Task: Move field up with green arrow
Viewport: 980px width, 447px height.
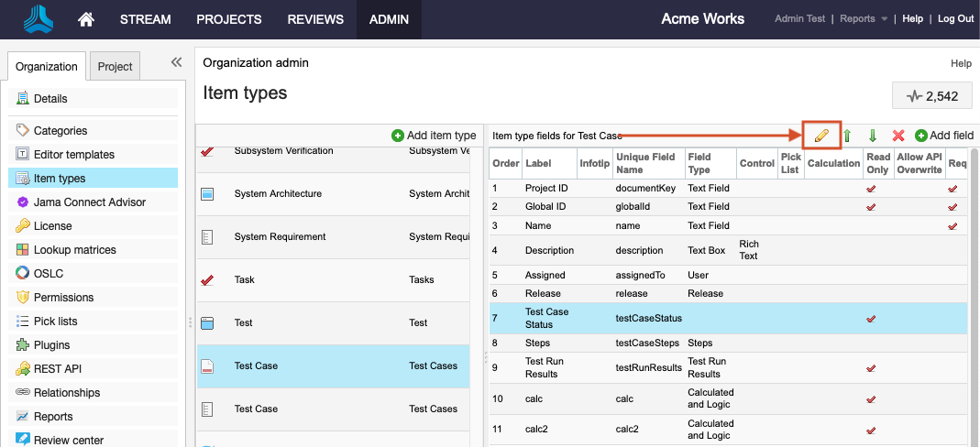Action: tap(847, 136)
